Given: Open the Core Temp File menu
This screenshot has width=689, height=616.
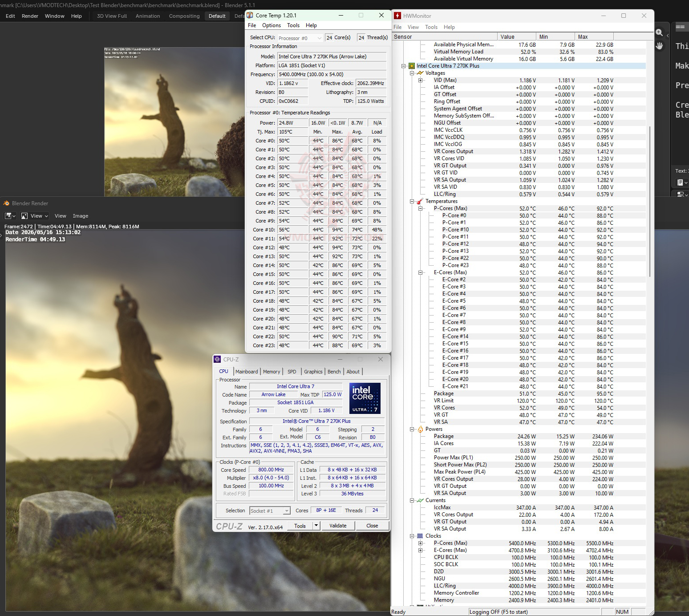Looking at the screenshot, I should point(252,25).
